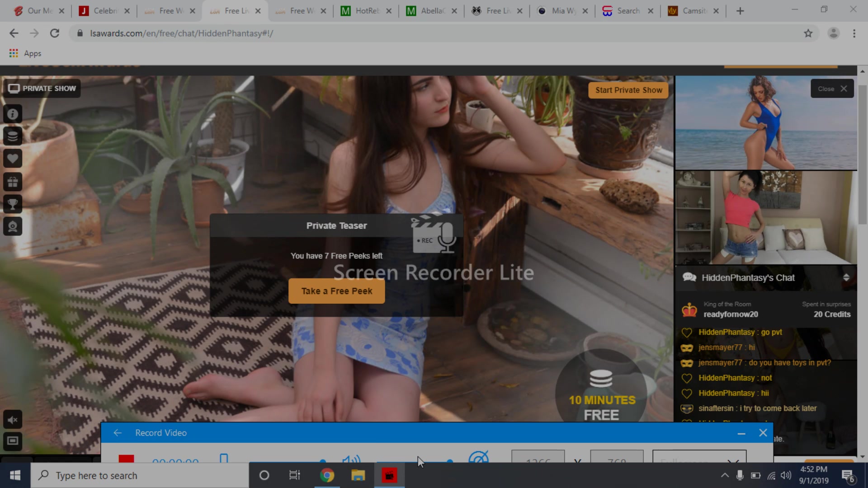Image resolution: width=868 pixels, height=488 pixels.
Task: Click the heart favorite icon
Action: [13, 159]
